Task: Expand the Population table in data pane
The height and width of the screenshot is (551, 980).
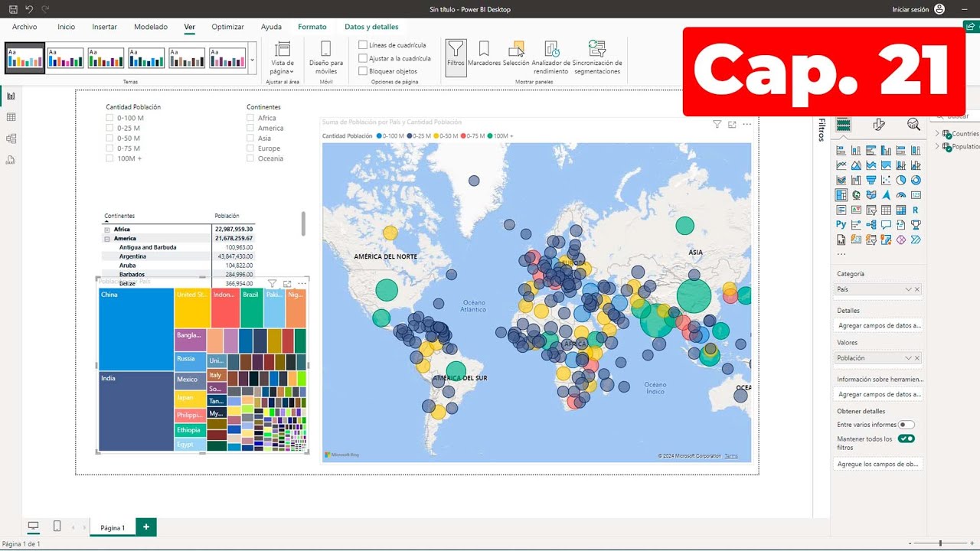Action: [x=937, y=146]
